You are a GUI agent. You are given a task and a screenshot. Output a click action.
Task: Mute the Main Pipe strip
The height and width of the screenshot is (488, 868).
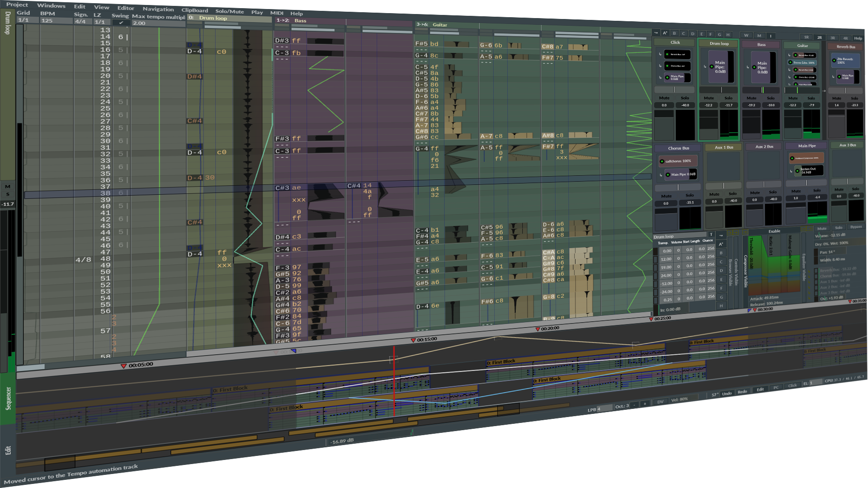pos(796,192)
